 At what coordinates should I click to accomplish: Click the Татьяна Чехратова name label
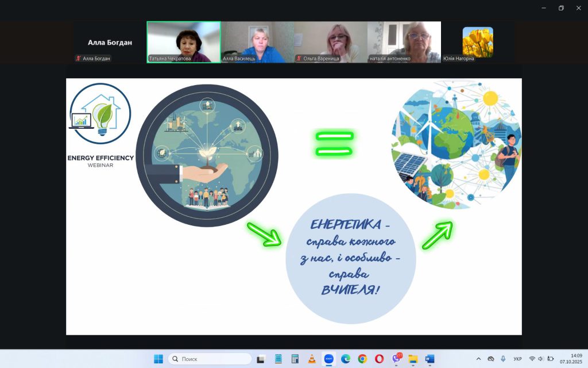(x=170, y=59)
